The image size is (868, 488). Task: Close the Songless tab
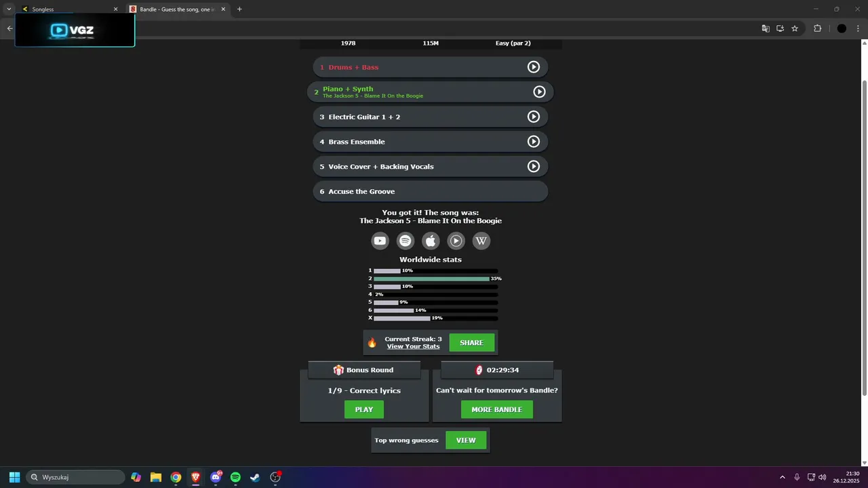[115, 9]
